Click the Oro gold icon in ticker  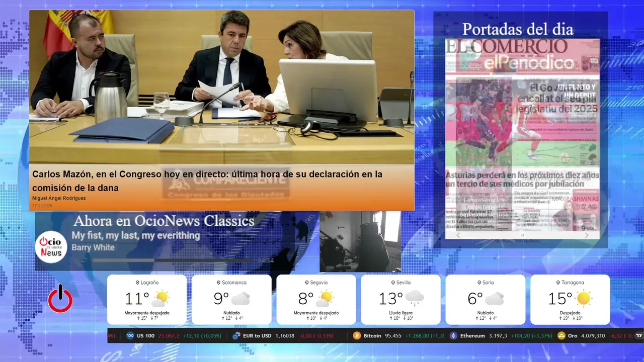click(561, 336)
